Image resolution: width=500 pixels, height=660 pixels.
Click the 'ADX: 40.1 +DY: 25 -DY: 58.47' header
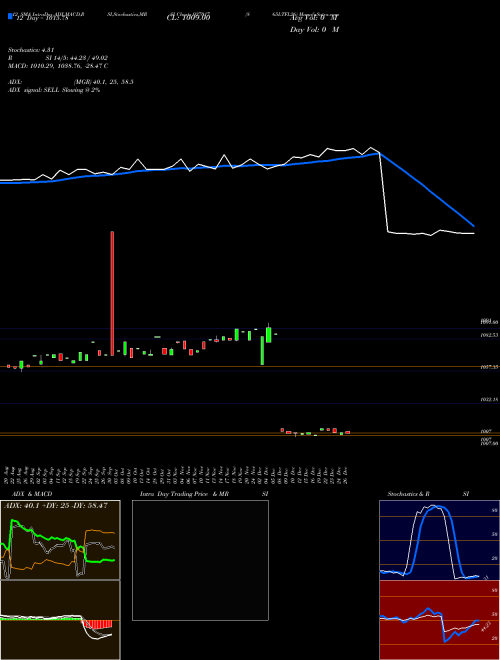56,505
